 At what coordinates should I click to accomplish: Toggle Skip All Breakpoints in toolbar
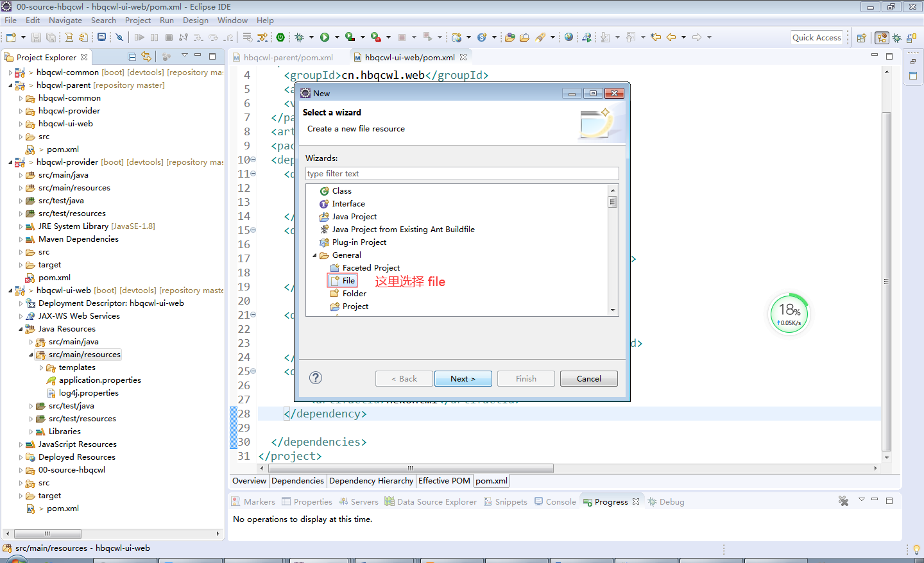pos(119,37)
